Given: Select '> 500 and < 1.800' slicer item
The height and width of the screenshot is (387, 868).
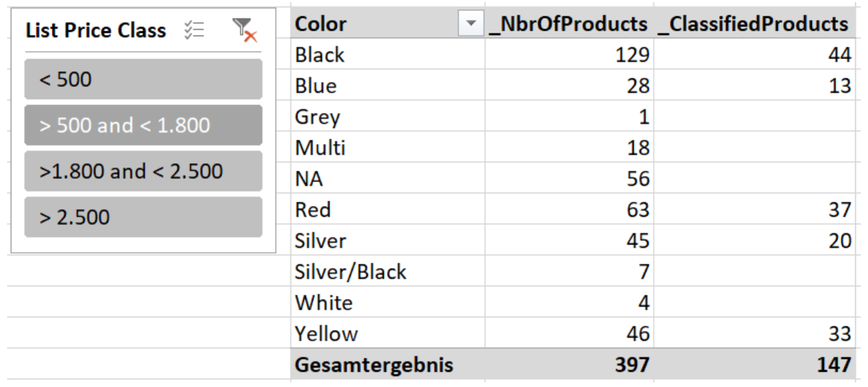Looking at the screenshot, I should 143,125.
